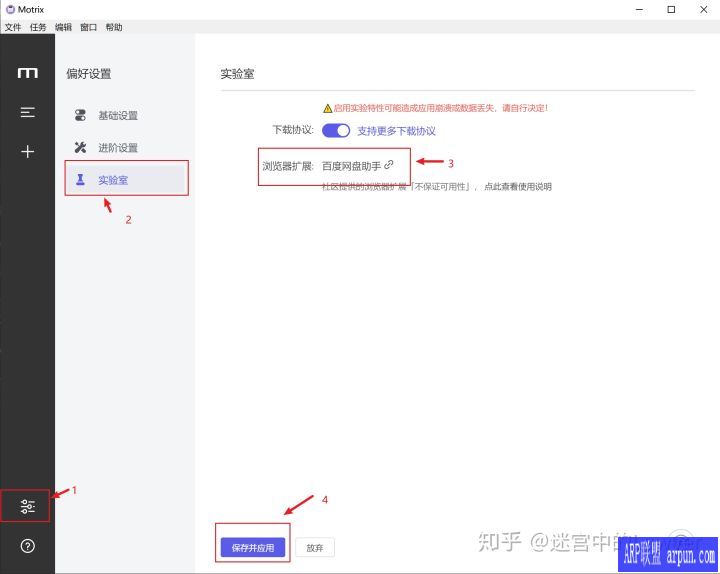Click the 进阶设置 tools icon
The height and width of the screenshot is (574, 720).
[81, 148]
